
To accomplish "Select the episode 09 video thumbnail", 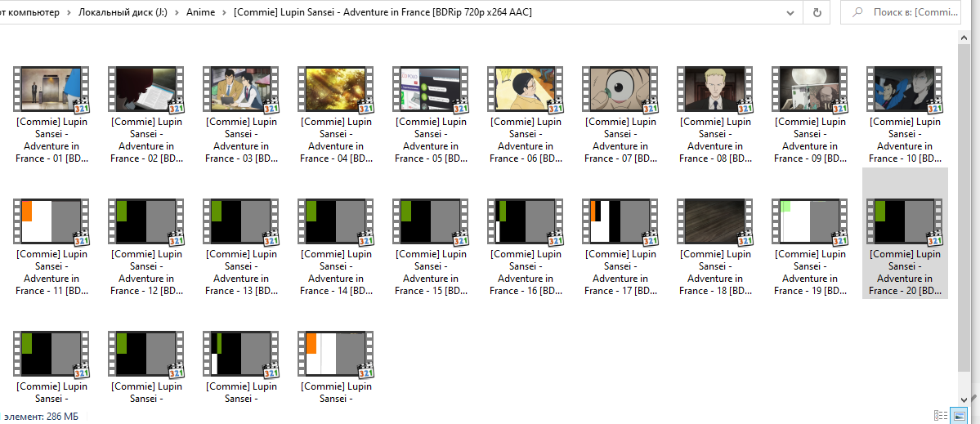I will tap(811, 89).
